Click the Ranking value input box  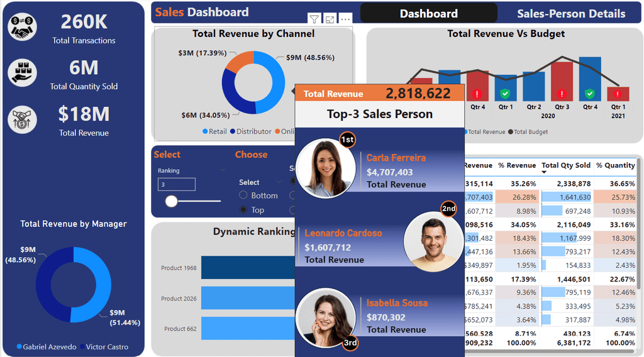tap(177, 184)
